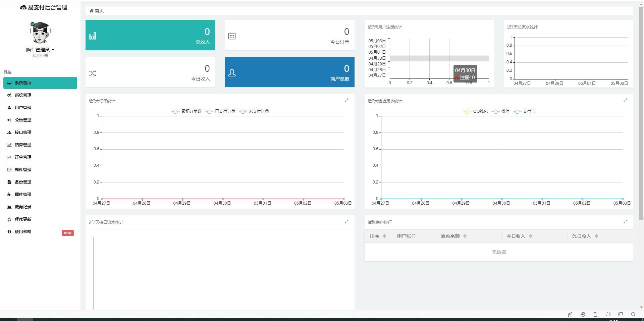Click the cloud logo beside 易支付后台管理
The height and width of the screenshot is (321, 644).
[x=23, y=7]
